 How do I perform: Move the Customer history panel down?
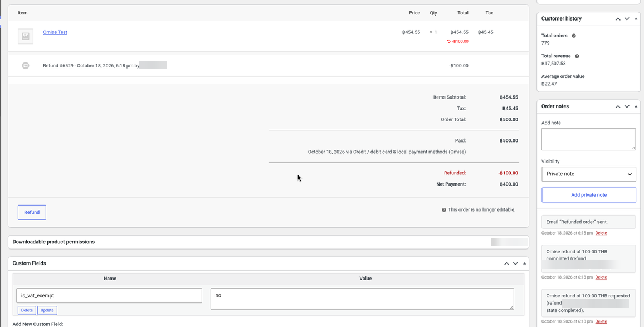click(627, 19)
